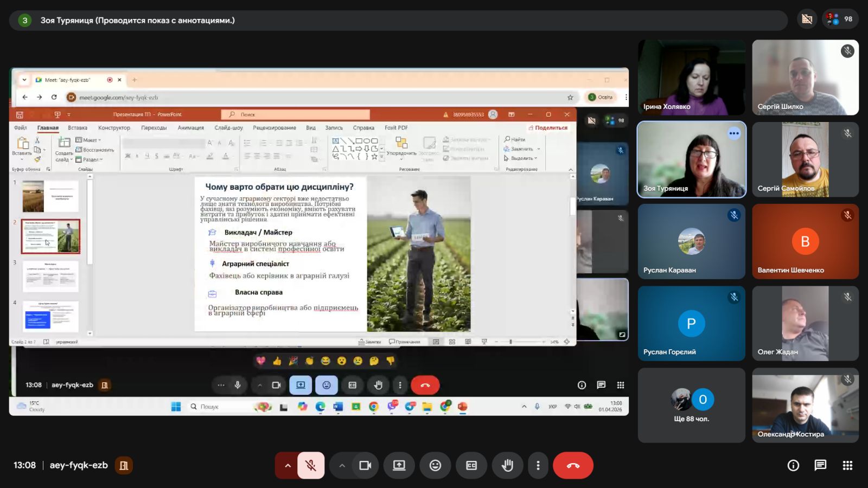Toggle the camera off

point(365,465)
